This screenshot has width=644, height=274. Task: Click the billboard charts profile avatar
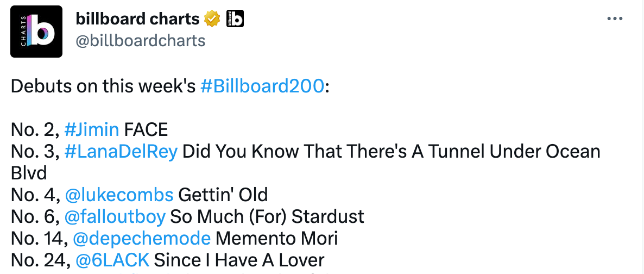[36, 32]
